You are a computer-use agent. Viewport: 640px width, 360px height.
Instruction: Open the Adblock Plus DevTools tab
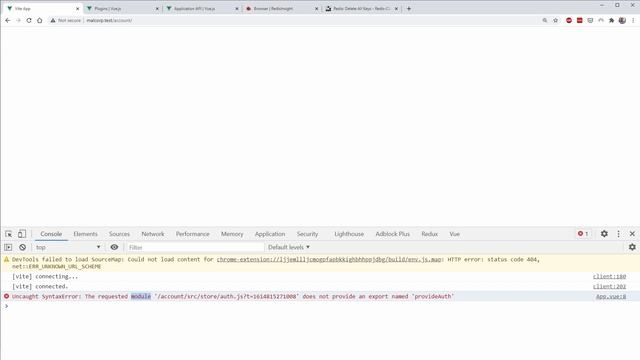(x=392, y=234)
